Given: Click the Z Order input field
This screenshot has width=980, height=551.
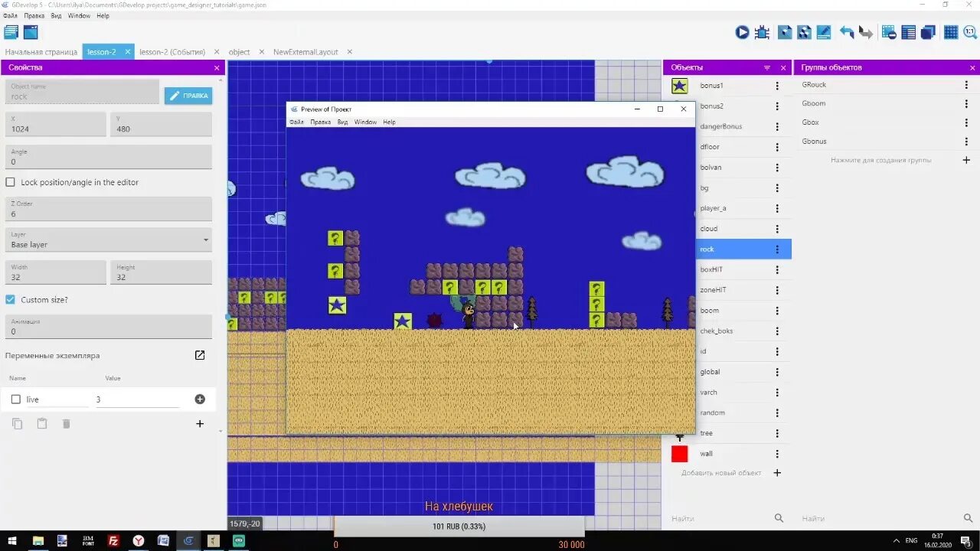Looking at the screenshot, I should click(x=108, y=209).
